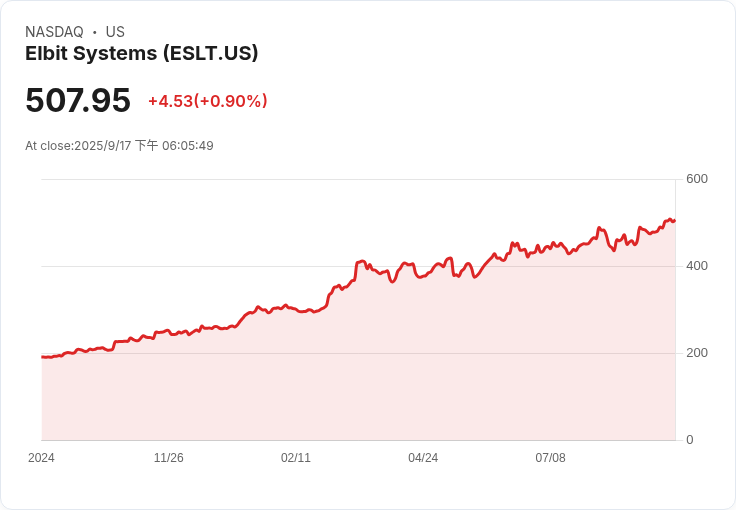Click the 07/08 x-axis date label
The image size is (736, 510).
click(550, 458)
